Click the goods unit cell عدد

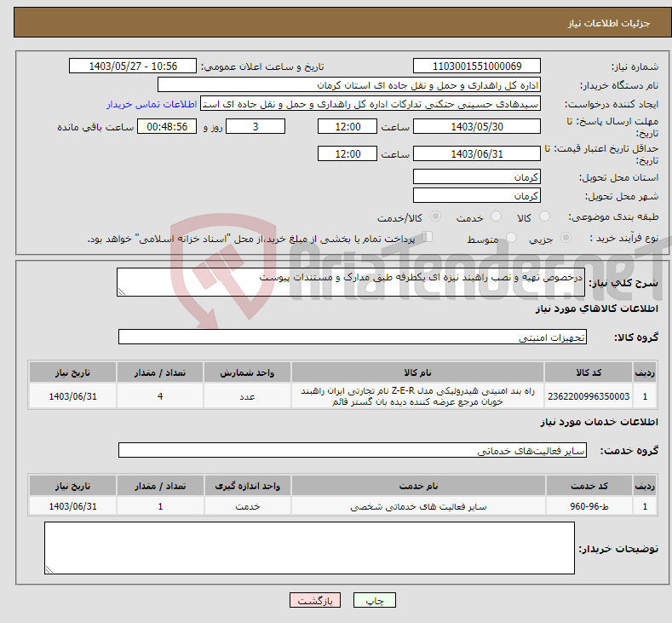coord(247,396)
